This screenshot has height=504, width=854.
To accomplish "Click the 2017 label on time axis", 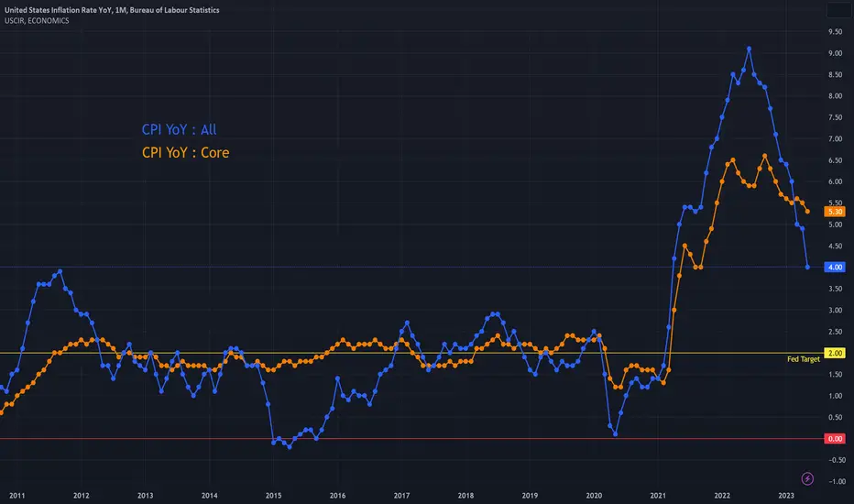I will (x=401, y=495).
